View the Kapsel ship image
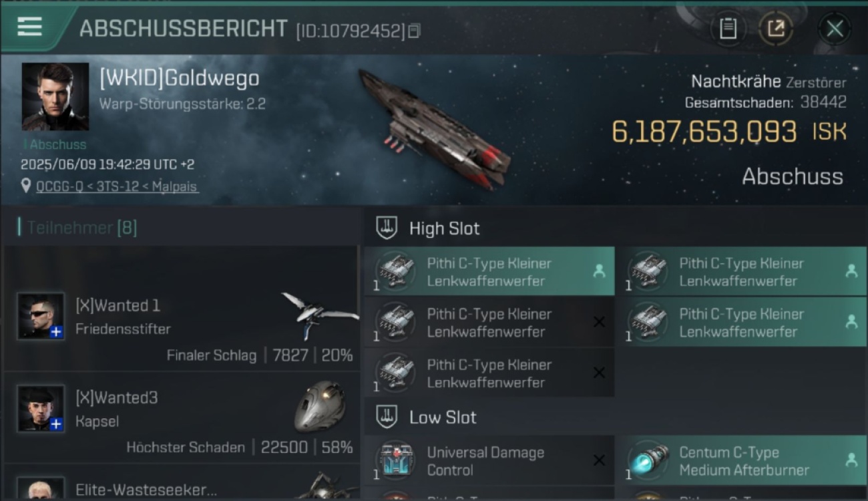The width and height of the screenshot is (868, 501). (x=320, y=406)
